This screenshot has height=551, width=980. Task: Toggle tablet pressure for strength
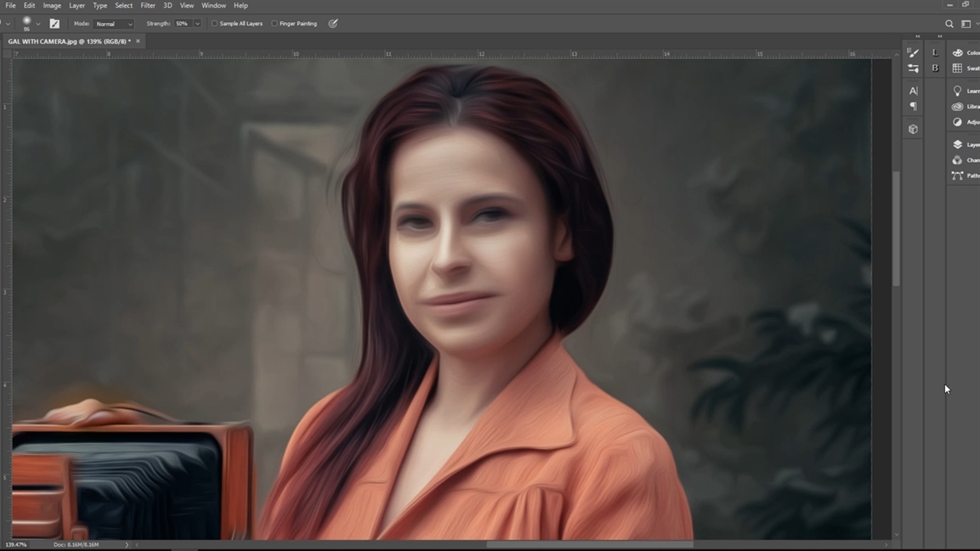click(332, 24)
